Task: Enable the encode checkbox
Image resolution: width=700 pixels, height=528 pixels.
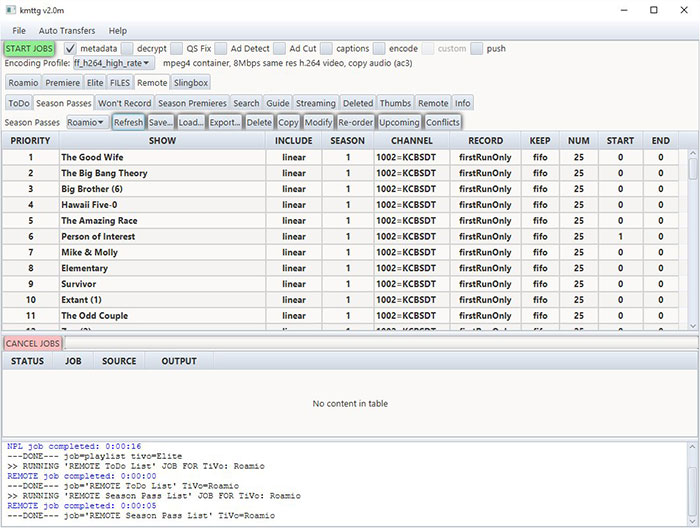Action: point(379,49)
